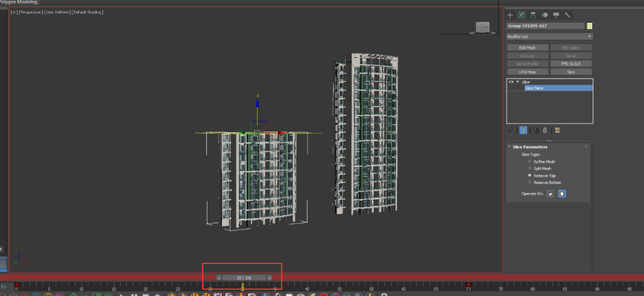Click the FFD 3x3x3 button
The image size is (644, 296).
(x=571, y=64)
